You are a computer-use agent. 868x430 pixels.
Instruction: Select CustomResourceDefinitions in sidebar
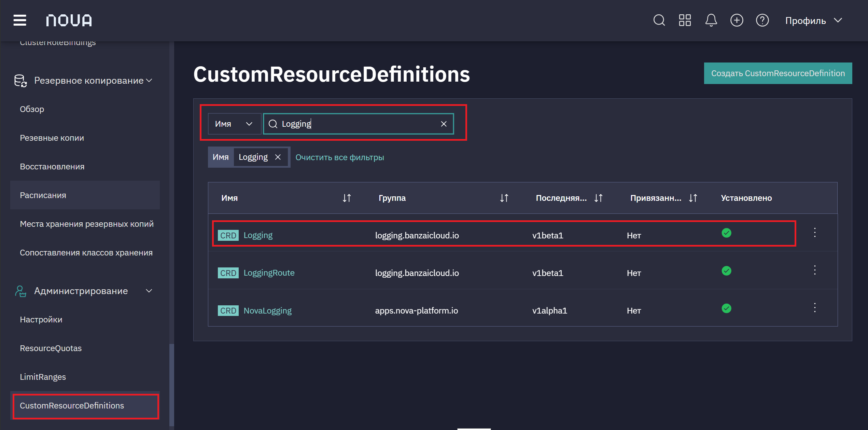pyautogui.click(x=85, y=406)
